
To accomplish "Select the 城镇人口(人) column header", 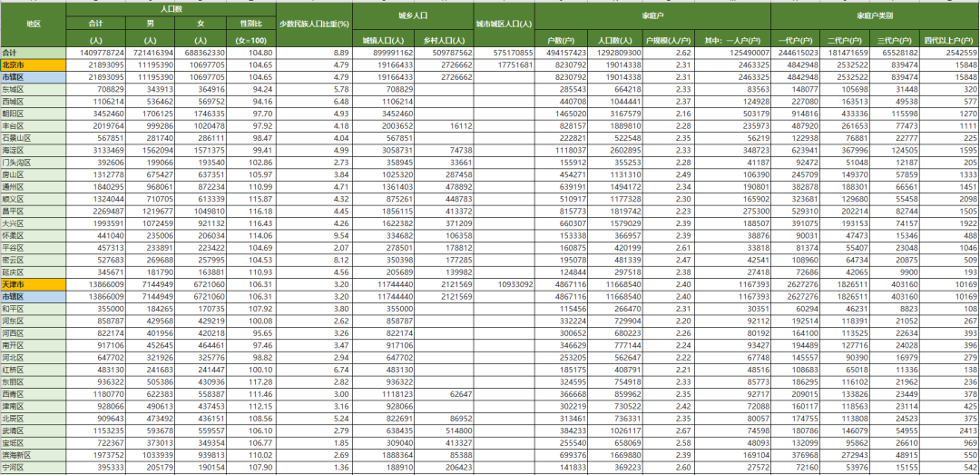I will pos(383,41).
